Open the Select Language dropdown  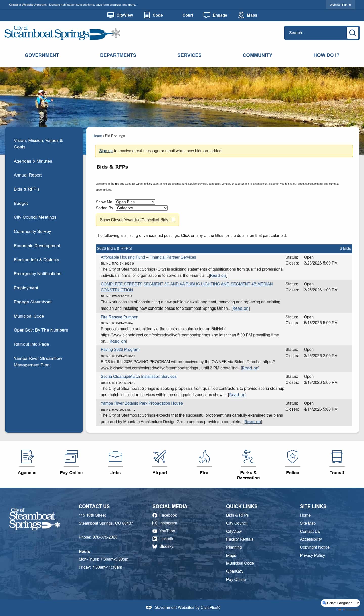(x=340, y=603)
